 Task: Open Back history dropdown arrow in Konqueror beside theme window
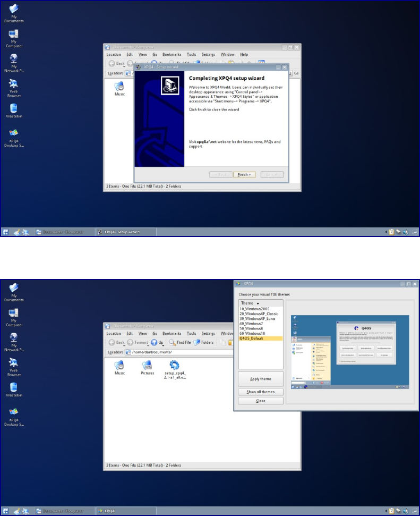pyautogui.click(x=124, y=345)
